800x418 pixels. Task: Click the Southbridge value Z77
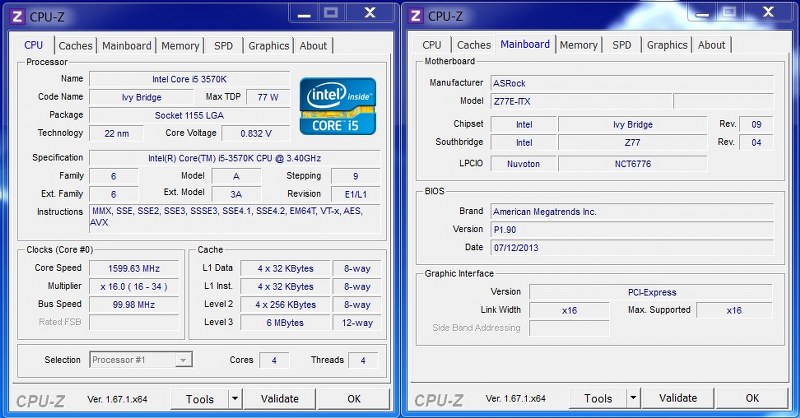coord(633,143)
